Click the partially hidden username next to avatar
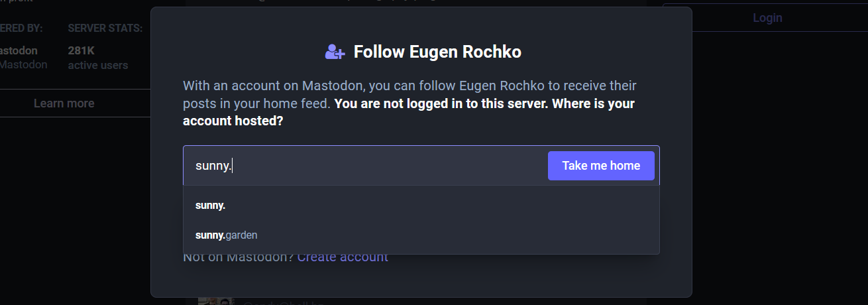 (x=284, y=303)
